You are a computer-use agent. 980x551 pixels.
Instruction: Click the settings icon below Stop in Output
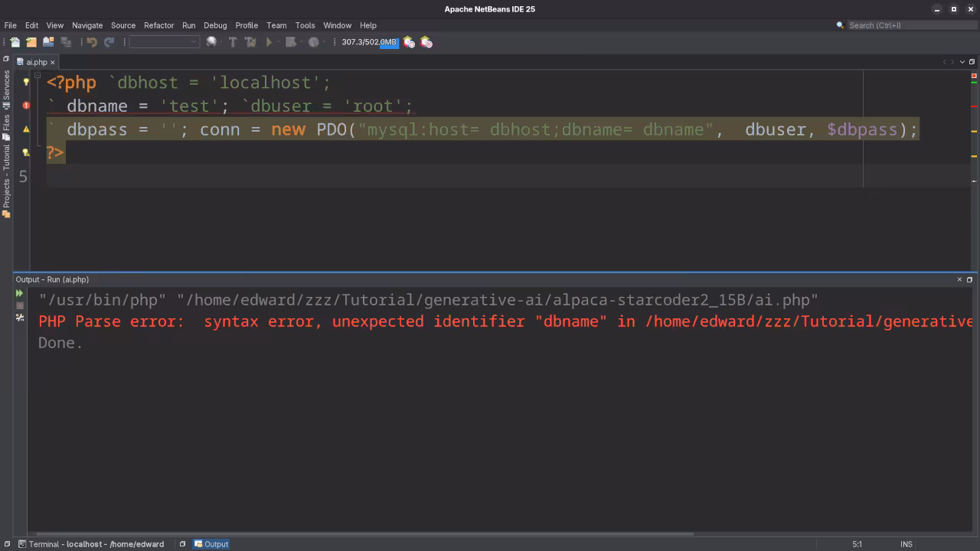point(20,318)
